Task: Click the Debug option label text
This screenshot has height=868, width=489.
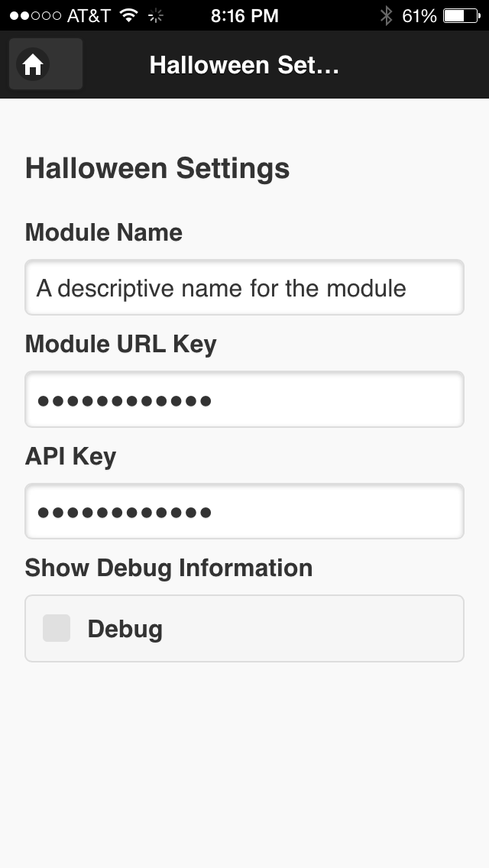Action: pos(125,629)
